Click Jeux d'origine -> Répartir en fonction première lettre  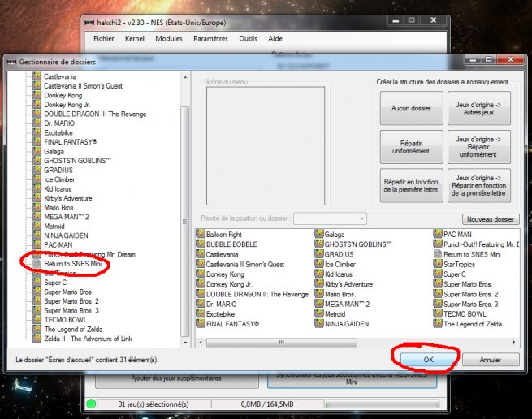click(478, 186)
